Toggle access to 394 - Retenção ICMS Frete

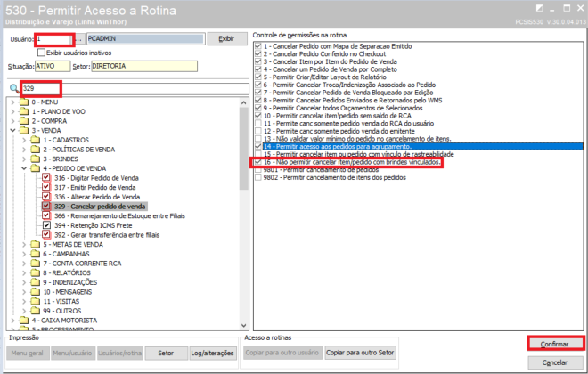pyautogui.click(x=46, y=225)
